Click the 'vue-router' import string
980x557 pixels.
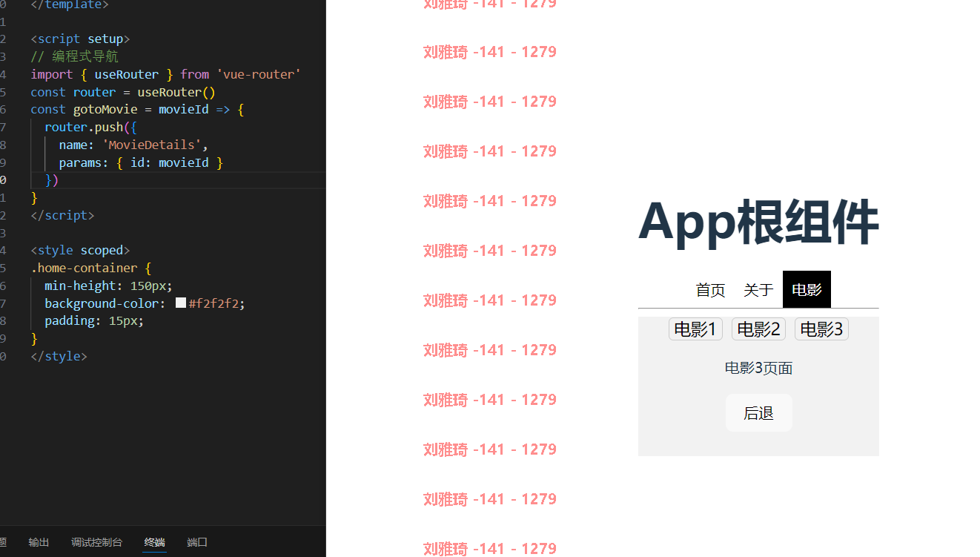click(x=259, y=74)
